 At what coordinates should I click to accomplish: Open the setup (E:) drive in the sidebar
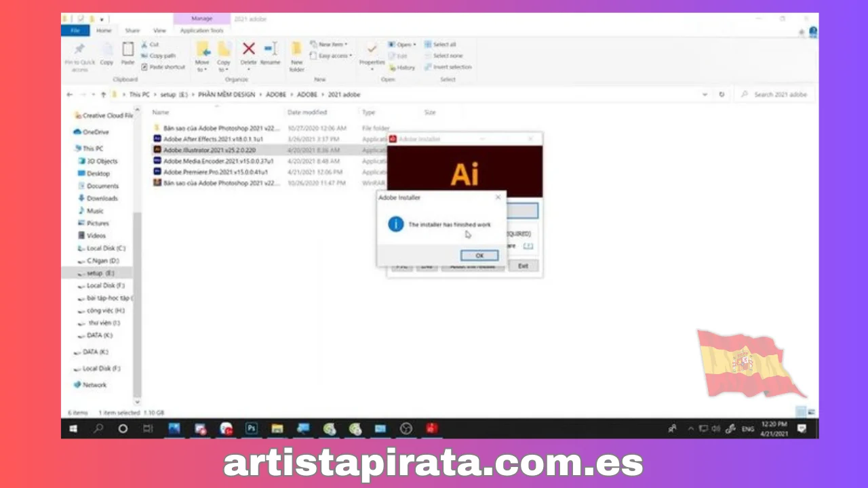[96, 273]
